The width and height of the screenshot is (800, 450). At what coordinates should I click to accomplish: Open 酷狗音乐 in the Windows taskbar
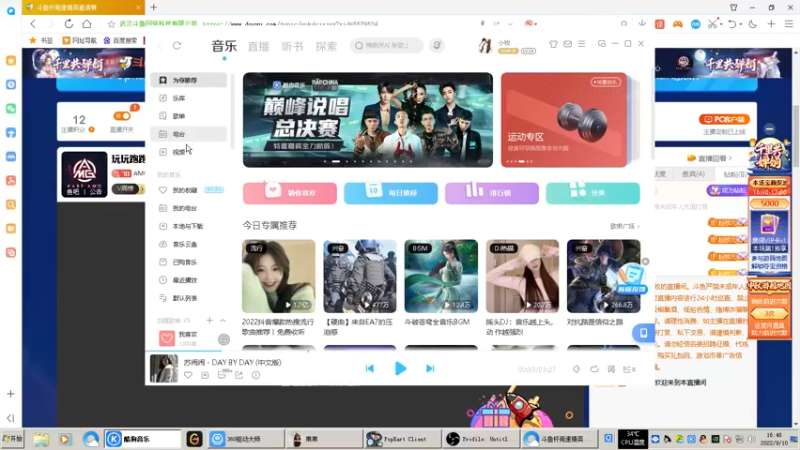point(143,439)
